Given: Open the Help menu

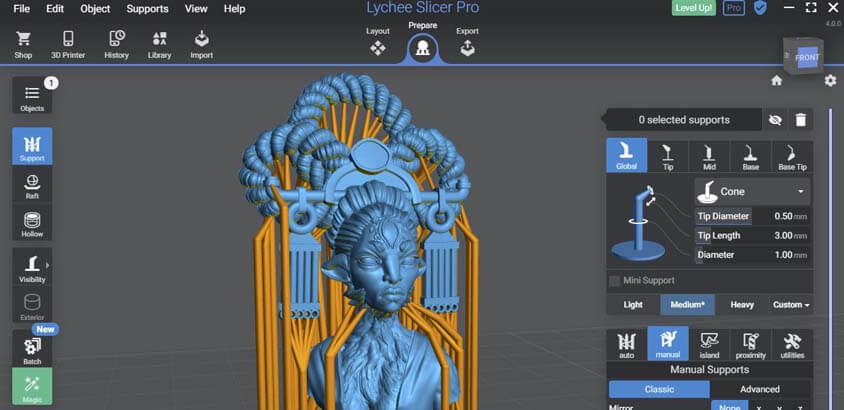Looking at the screenshot, I should point(235,9).
